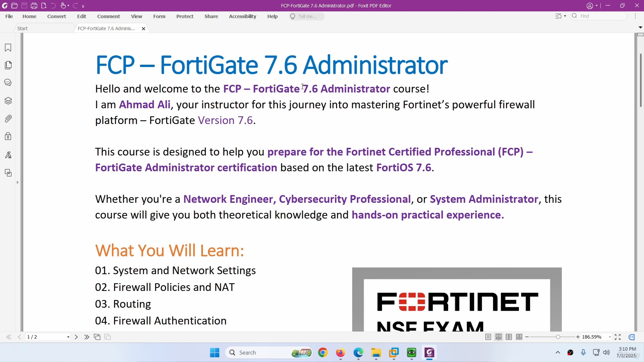Open the Pages thumbnails panel
This screenshot has height=362, width=644.
coord(8,65)
